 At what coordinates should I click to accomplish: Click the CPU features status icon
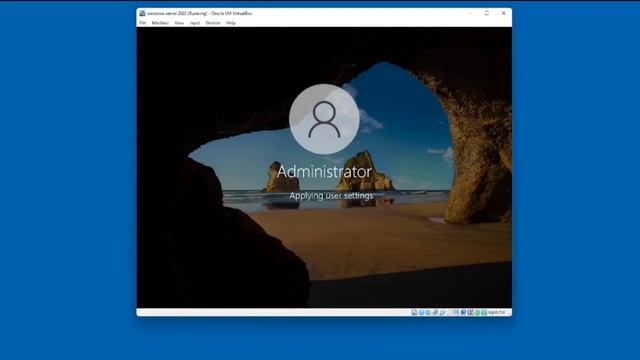tap(470, 312)
